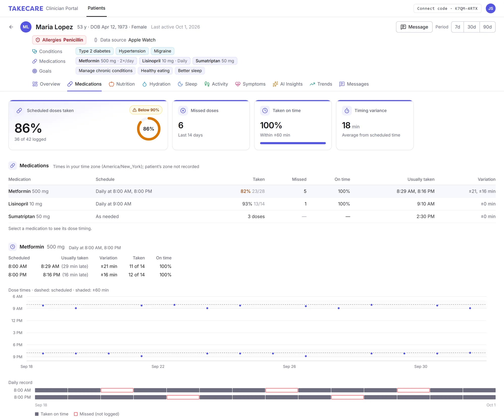This screenshot has width=504, height=420.
Task: Open the Messages tab
Action: pos(354,84)
